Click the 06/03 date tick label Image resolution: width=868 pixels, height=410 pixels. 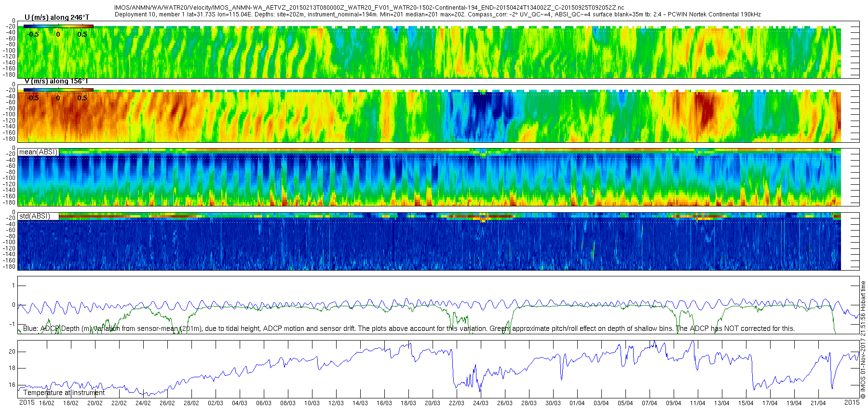(x=264, y=403)
